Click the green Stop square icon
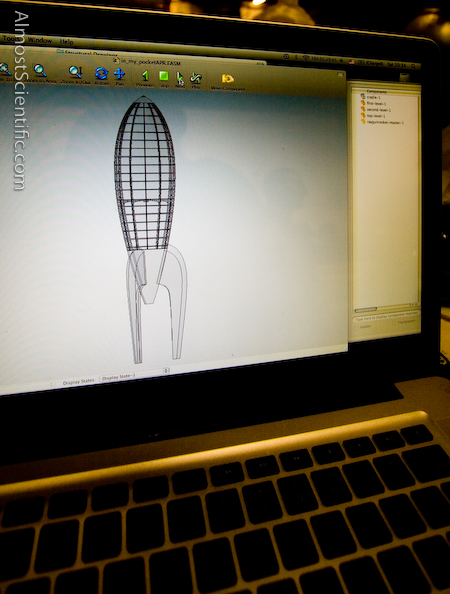 point(164,76)
